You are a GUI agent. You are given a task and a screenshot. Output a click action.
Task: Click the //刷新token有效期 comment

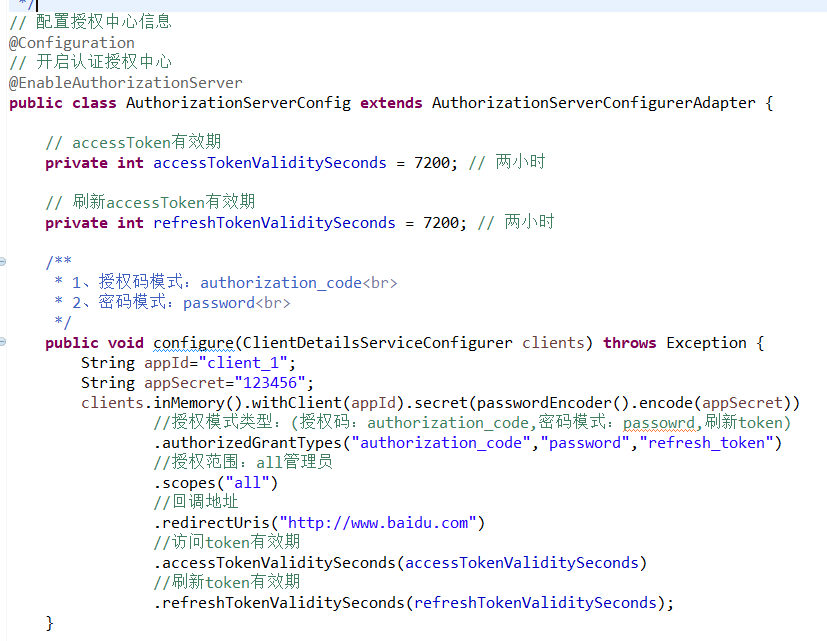(x=227, y=582)
